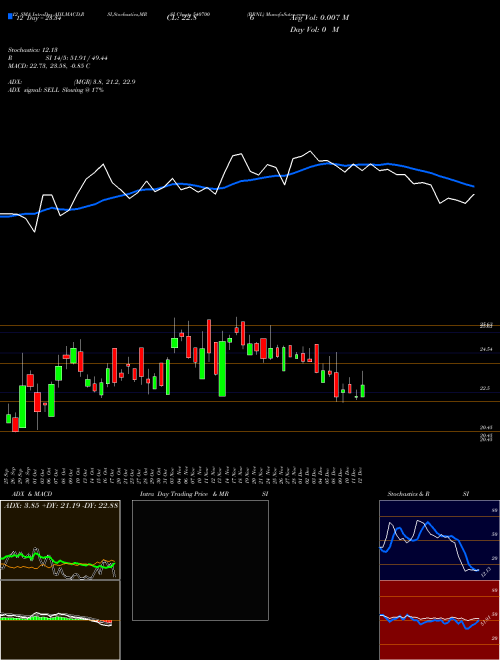Click the 24.54 price axis label
The width and height of the screenshot is (500, 660).
click(486, 349)
